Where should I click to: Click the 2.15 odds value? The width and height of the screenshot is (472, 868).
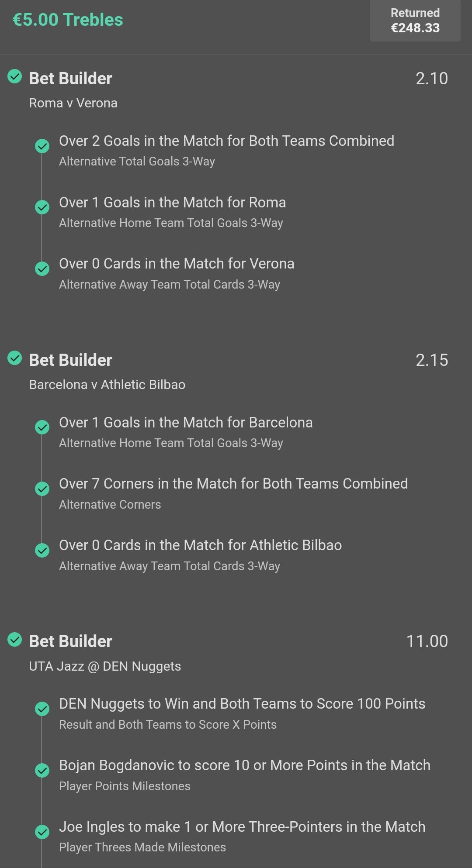point(432,360)
